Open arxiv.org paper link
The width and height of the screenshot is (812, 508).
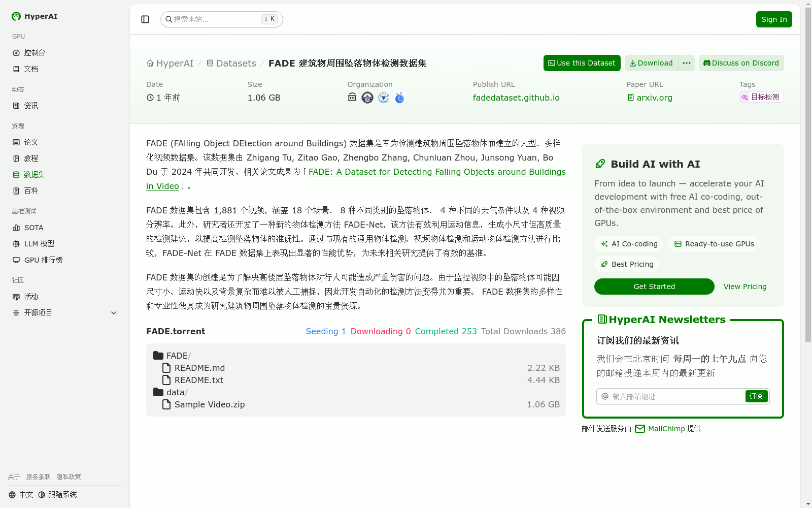coord(650,98)
